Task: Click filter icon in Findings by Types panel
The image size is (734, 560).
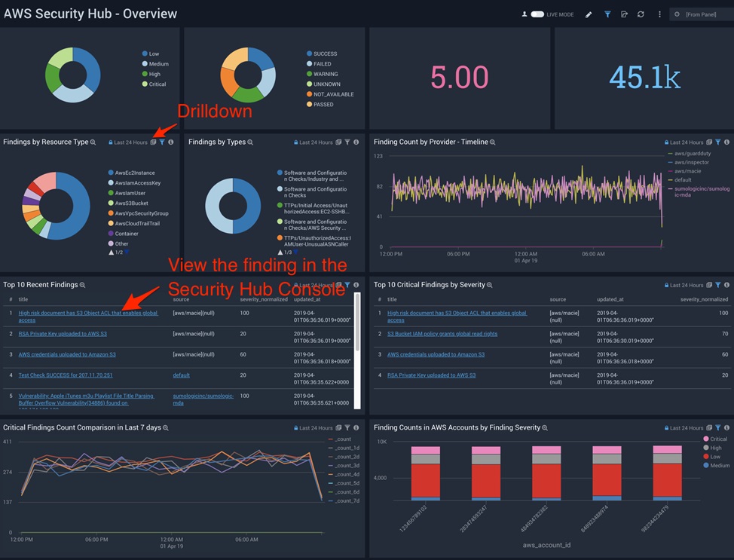Action: pyautogui.click(x=347, y=142)
